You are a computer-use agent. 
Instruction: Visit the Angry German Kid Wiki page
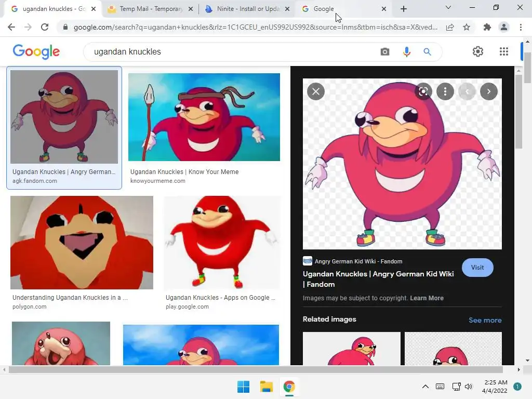477,268
